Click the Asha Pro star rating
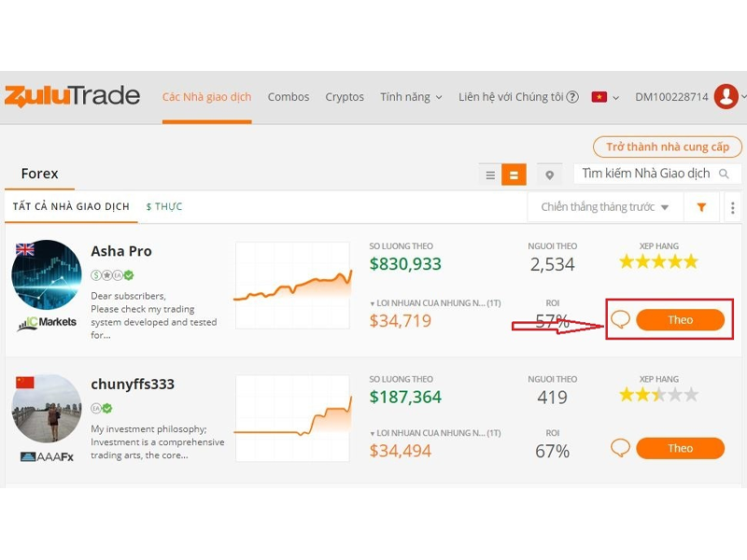747x560 pixels. 658,262
